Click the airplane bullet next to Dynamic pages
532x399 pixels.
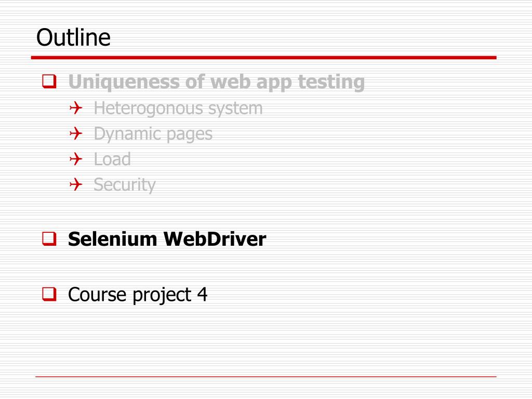(x=76, y=134)
